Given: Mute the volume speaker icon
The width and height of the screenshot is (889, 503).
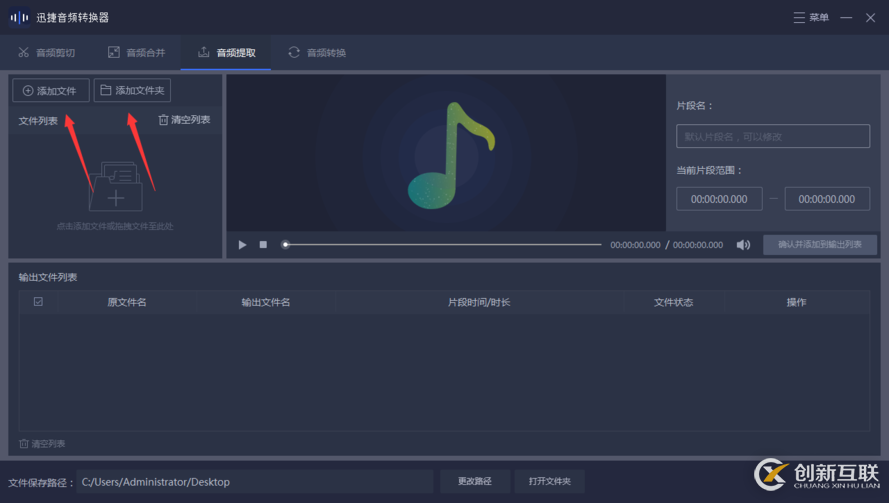Looking at the screenshot, I should 743,245.
